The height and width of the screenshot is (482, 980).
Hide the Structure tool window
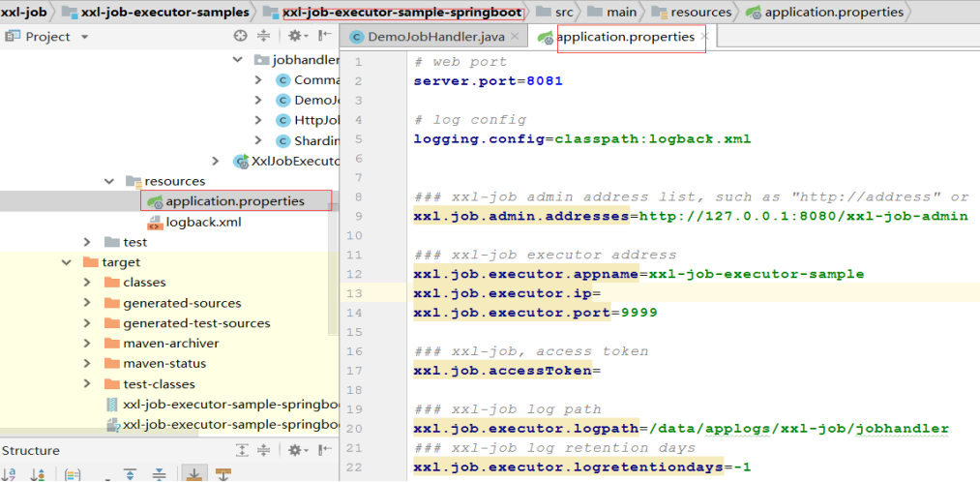[x=325, y=450]
